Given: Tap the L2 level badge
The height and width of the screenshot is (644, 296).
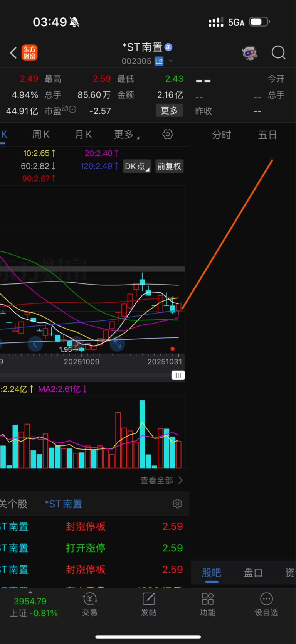Looking at the screenshot, I should (x=159, y=61).
